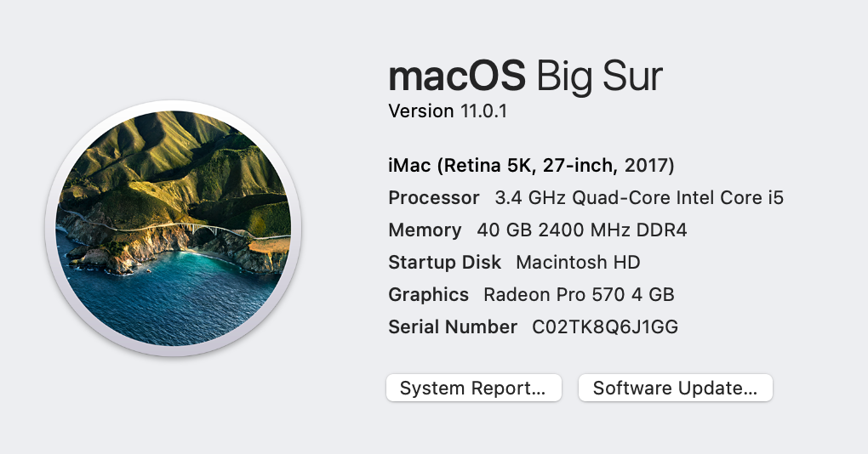The width and height of the screenshot is (868, 454).
Task: Click the Radeon Pro 570 4 GB value
Action: click(579, 295)
